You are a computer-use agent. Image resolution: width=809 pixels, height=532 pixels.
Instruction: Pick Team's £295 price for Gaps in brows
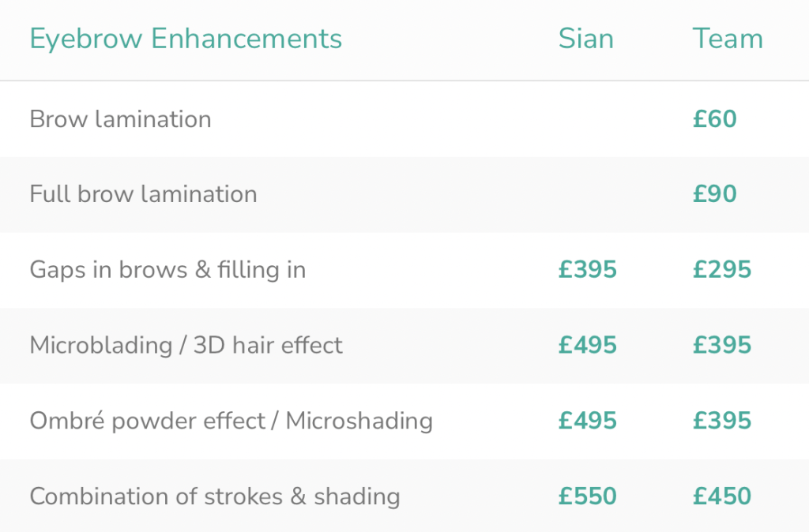[722, 270]
